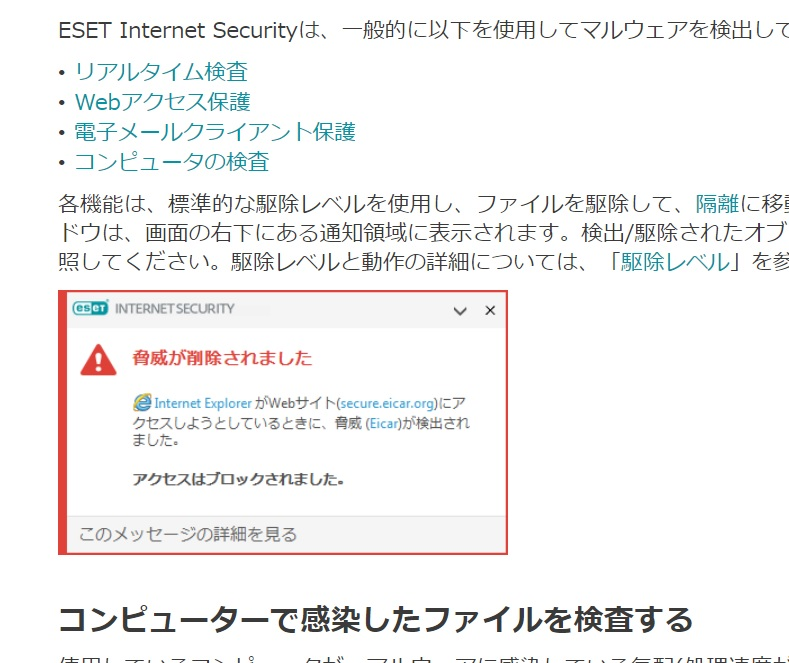The height and width of the screenshot is (663, 789).
Task: Click the アクセスはブロックされました message text
Action: 238,479
